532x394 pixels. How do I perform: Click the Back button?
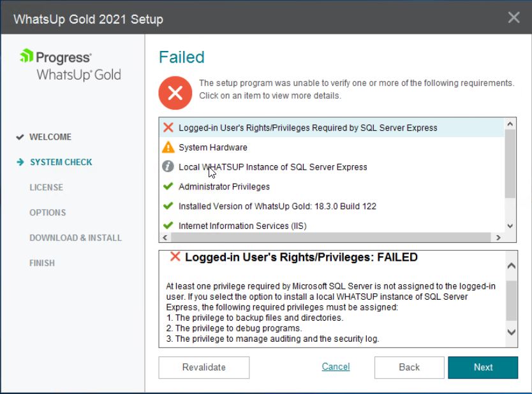click(409, 367)
